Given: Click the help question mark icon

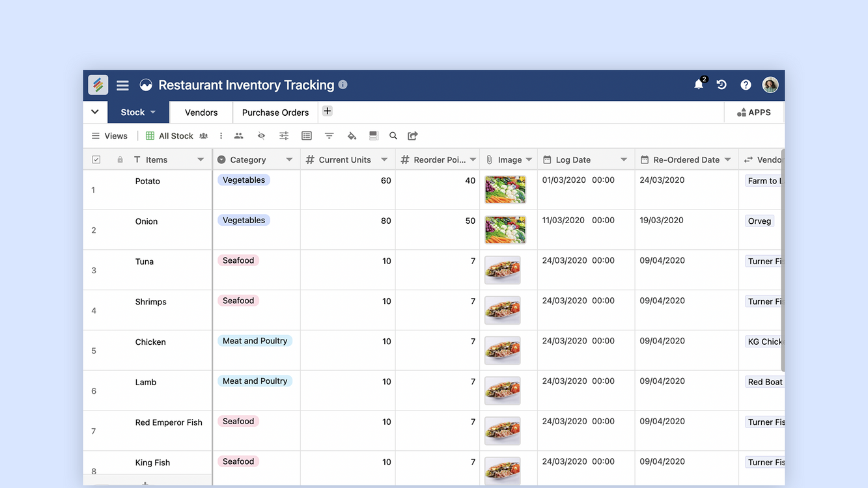Looking at the screenshot, I should (x=746, y=85).
